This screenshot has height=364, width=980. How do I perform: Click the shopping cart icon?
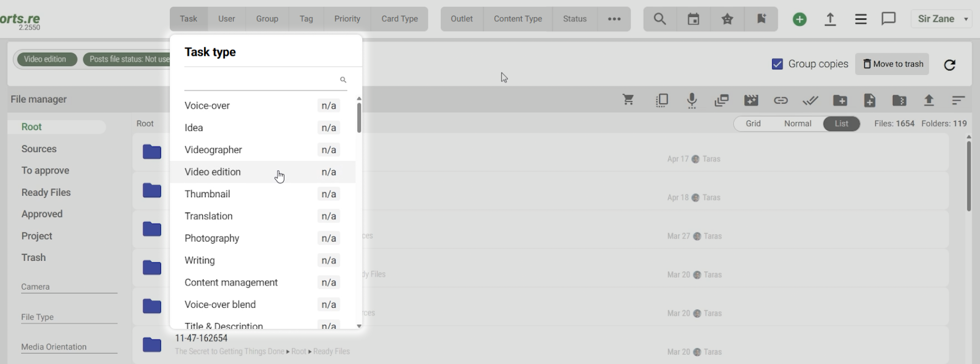pyautogui.click(x=628, y=100)
